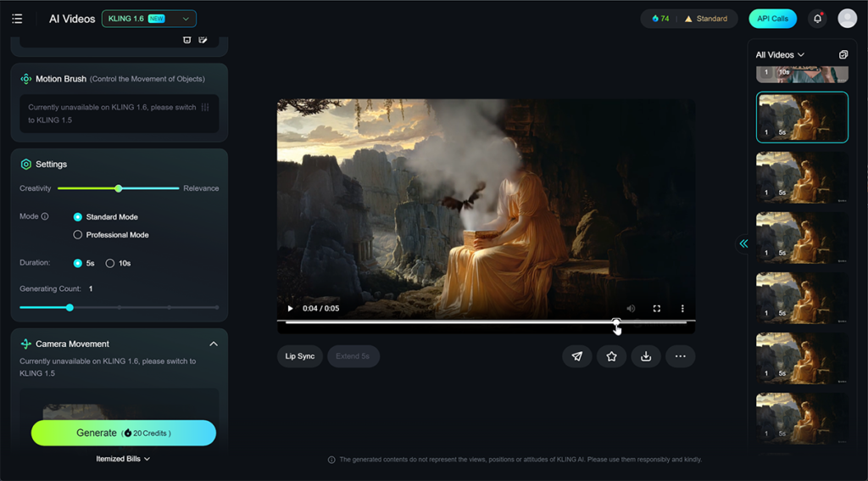Viewport: 868px width, 481px height.
Task: Click the edit note icon above Motion Brush
Action: coord(203,39)
